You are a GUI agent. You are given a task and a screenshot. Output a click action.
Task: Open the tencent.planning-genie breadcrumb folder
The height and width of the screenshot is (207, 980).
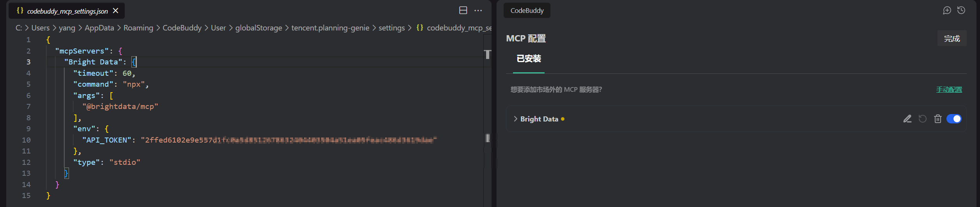click(x=330, y=28)
